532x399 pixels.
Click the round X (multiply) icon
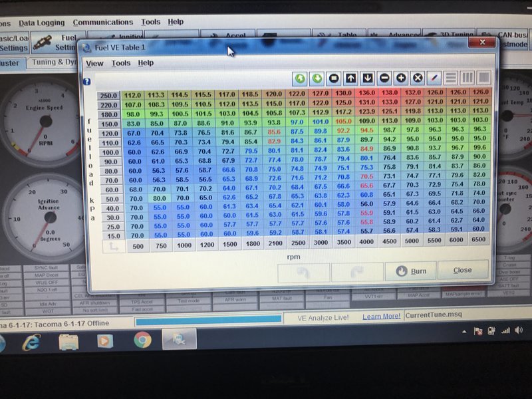tap(418, 78)
